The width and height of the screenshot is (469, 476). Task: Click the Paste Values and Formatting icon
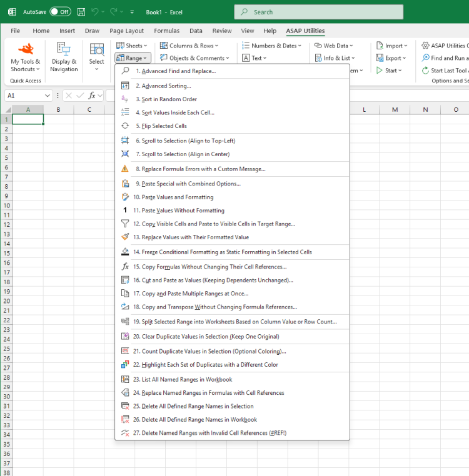(125, 197)
